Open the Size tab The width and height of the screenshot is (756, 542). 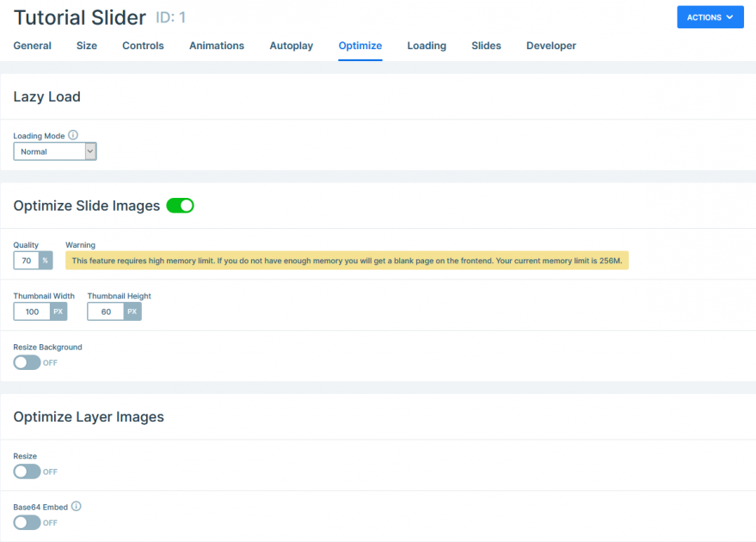point(86,46)
